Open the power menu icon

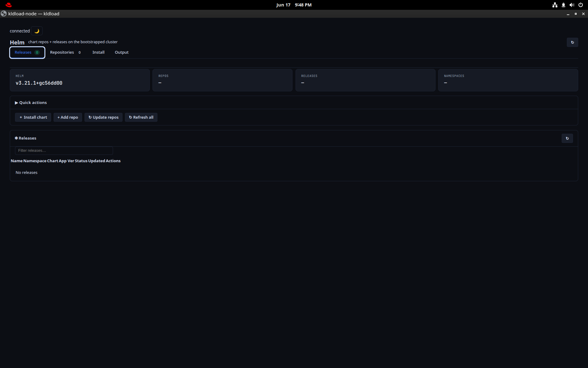point(580,5)
